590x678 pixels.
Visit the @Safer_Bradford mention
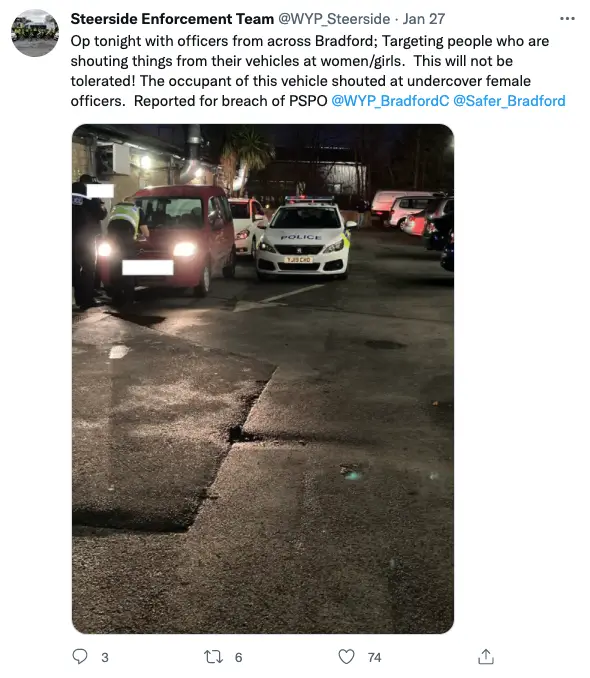coord(509,101)
